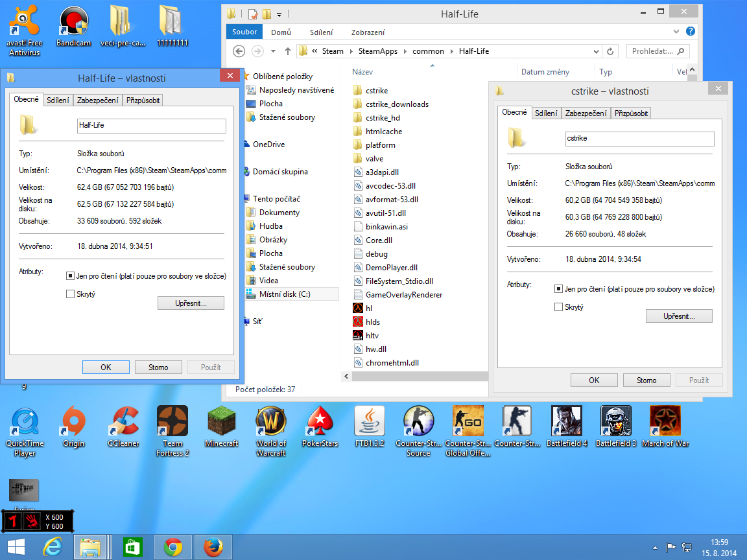Expand the address bar history dropdown
Image resolution: width=747 pixels, height=560 pixels.
point(595,51)
